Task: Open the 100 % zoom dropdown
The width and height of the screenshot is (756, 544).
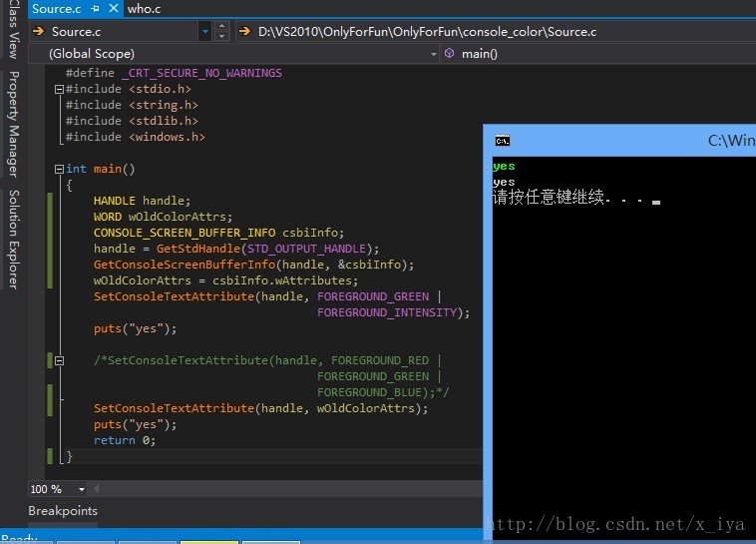Action: (x=82, y=489)
